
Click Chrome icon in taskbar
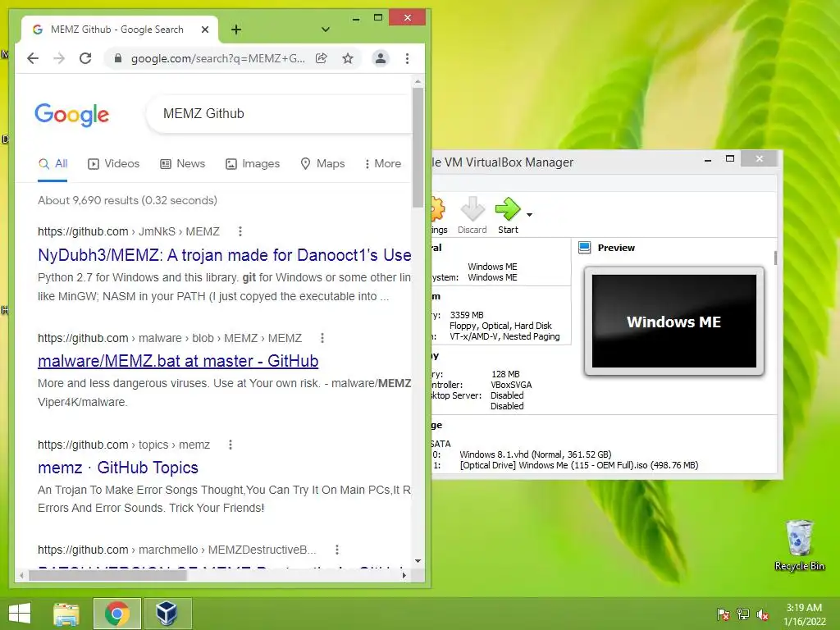coord(116,614)
